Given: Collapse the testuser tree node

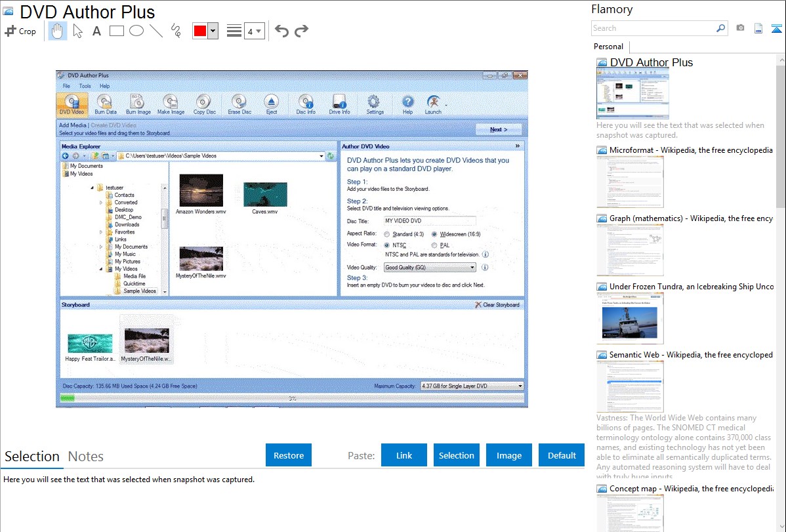Looking at the screenshot, I should tap(93, 188).
